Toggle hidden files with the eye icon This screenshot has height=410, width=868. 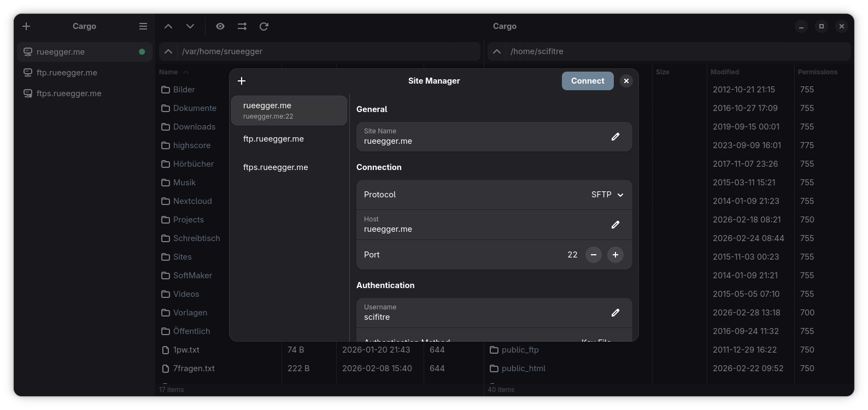(x=220, y=26)
